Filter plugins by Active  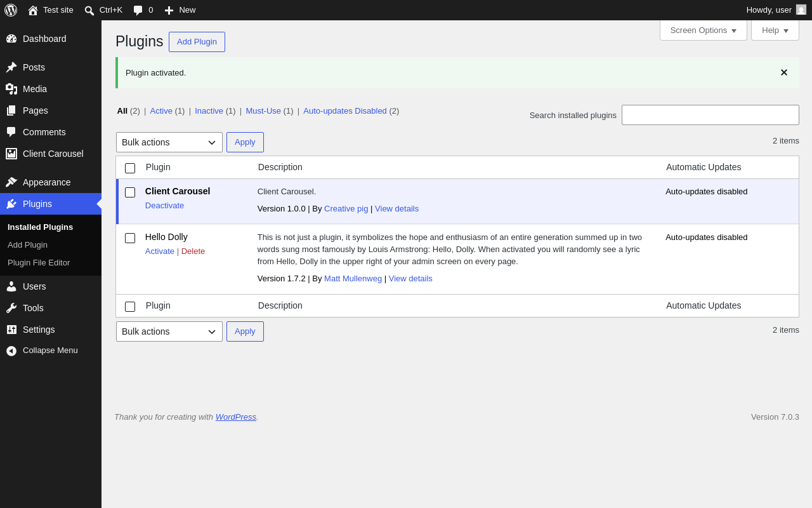[161, 111]
